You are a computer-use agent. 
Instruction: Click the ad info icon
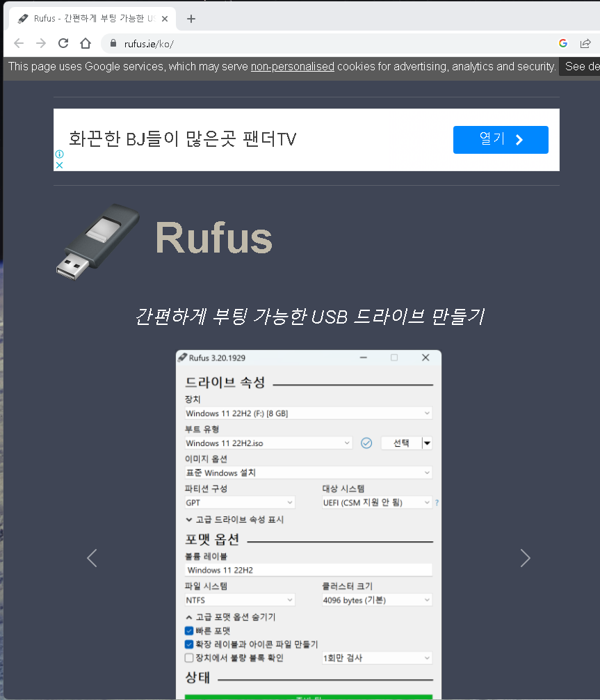(59, 154)
